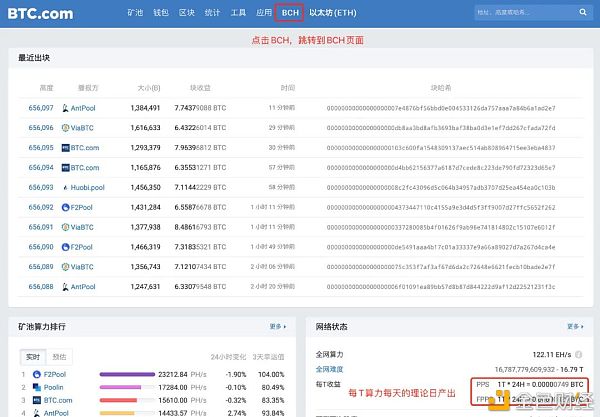Click Poolin icon in pool ranking list
The width and height of the screenshot is (600, 417).
[x=37, y=388]
